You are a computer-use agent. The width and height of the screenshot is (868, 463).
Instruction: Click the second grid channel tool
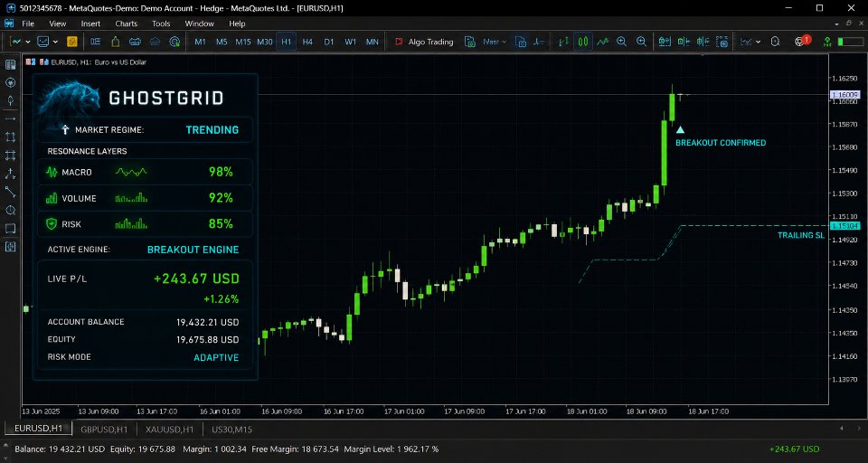click(x=10, y=155)
